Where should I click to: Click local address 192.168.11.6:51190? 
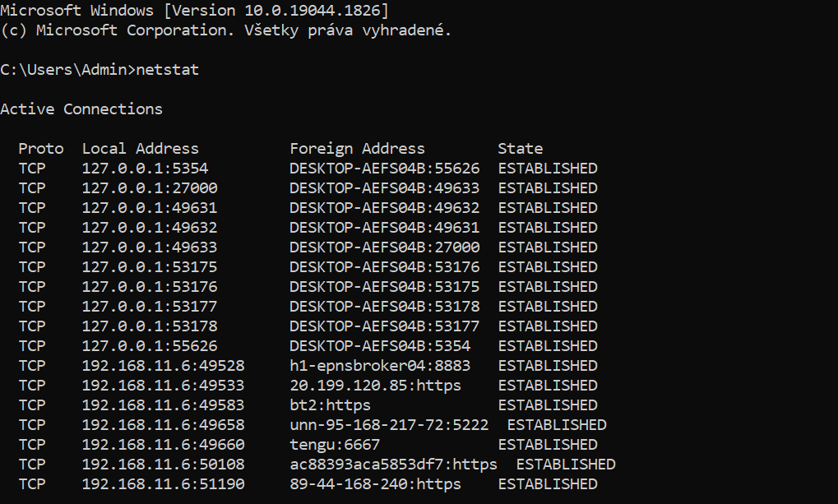point(163,484)
